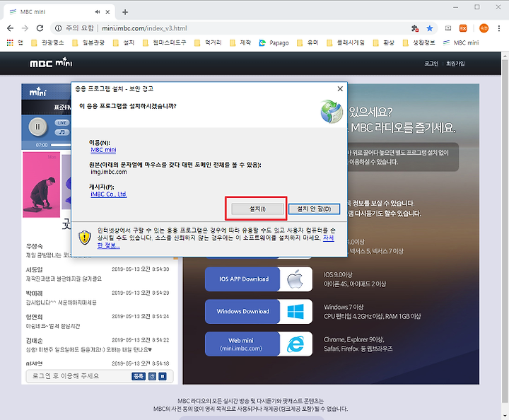The height and width of the screenshot is (420, 509).
Task: Click the Internet Explorer logo icon
Action: coord(296,344)
